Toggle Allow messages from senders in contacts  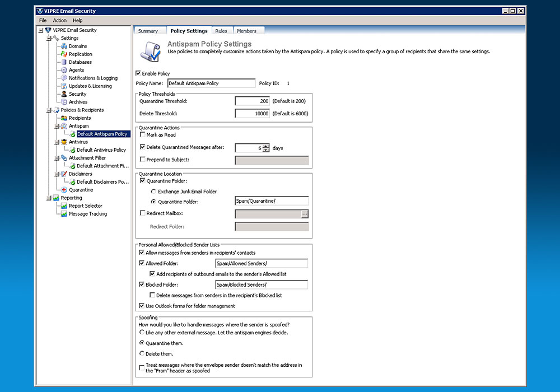pyautogui.click(x=142, y=253)
